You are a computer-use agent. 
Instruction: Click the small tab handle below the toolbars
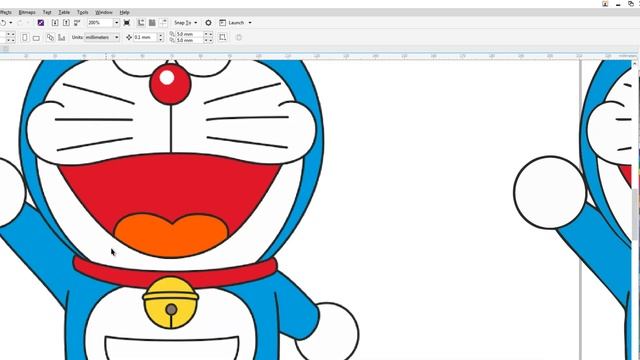click(5, 49)
